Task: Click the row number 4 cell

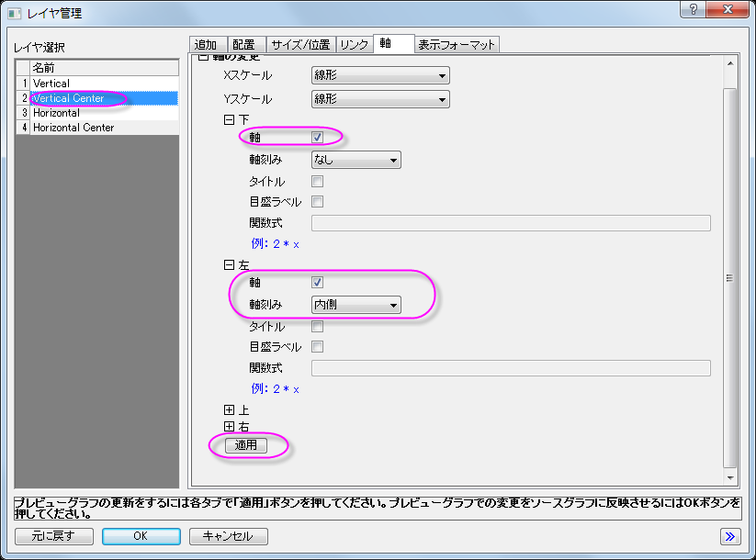Action: 23,128
